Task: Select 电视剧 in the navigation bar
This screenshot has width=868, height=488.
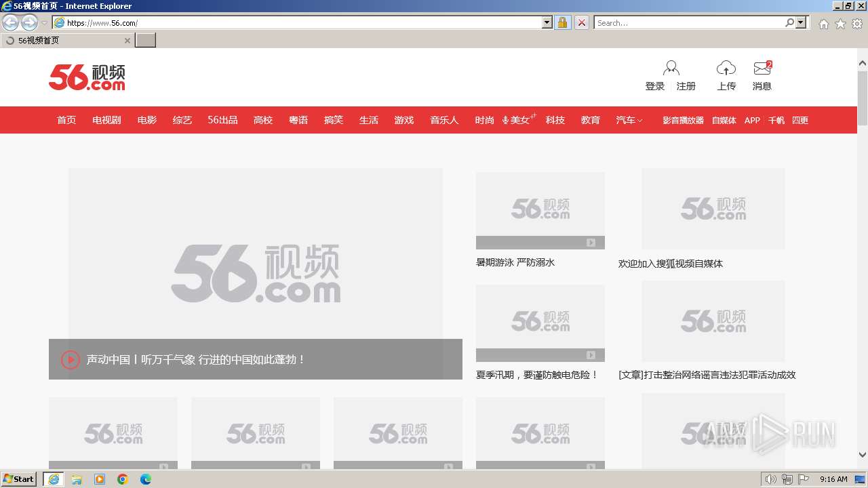Action: pyautogui.click(x=106, y=120)
